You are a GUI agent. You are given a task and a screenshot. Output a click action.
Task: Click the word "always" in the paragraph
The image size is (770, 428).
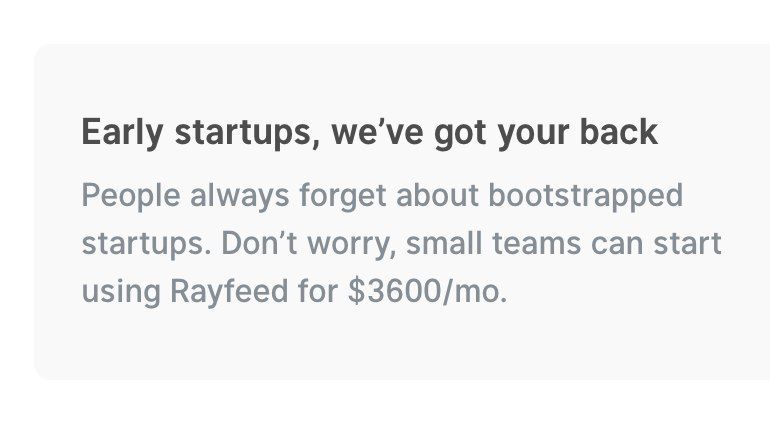tap(240, 196)
